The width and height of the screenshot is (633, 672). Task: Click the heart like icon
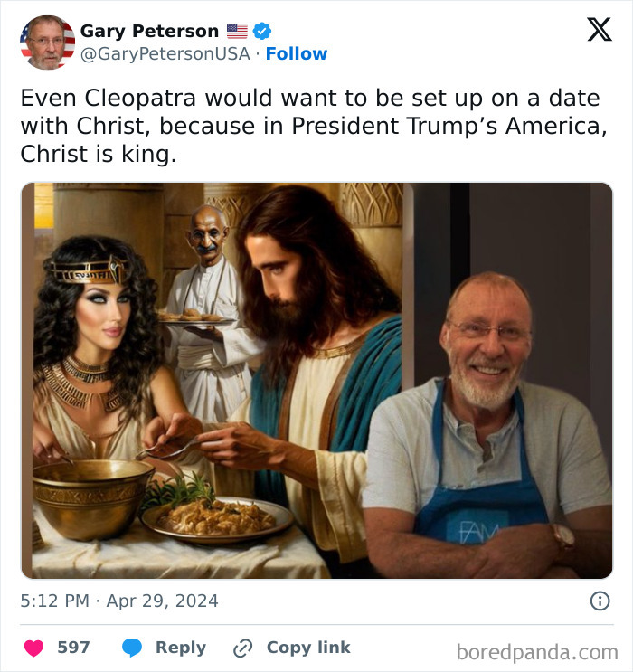[x=34, y=648]
